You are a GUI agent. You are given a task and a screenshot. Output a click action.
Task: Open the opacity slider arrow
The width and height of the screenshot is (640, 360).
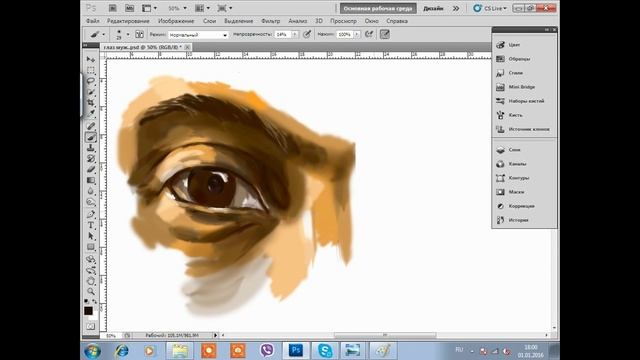[x=294, y=34]
